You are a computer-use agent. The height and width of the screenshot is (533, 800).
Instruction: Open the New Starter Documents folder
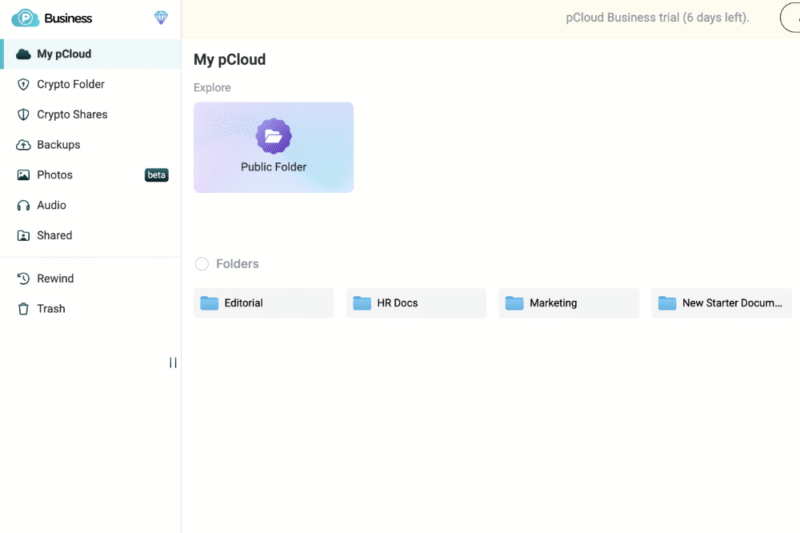(x=721, y=303)
